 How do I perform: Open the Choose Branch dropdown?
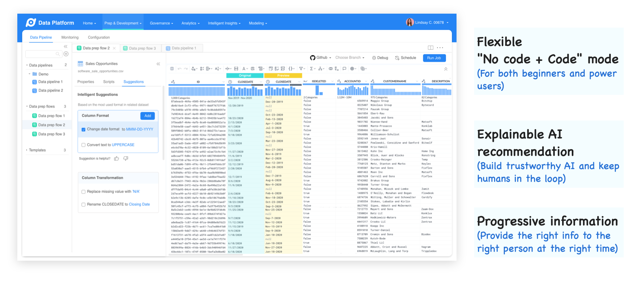[x=350, y=58]
